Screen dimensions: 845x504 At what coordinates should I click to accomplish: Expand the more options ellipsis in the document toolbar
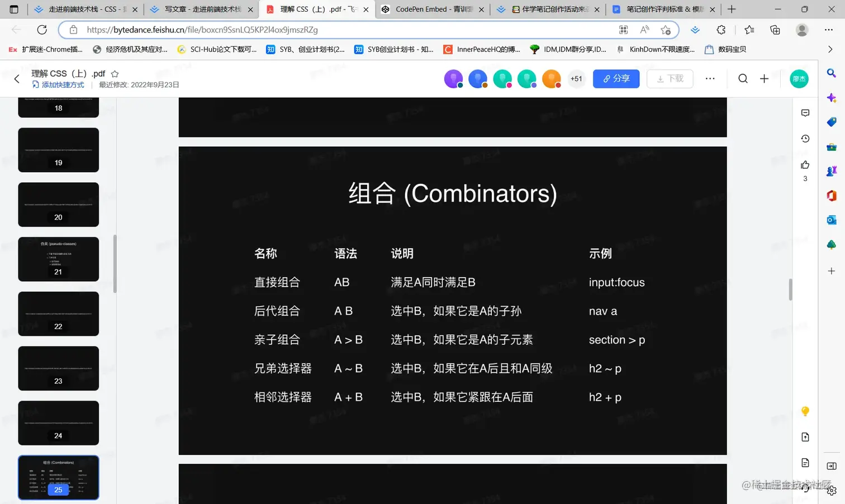710,79
